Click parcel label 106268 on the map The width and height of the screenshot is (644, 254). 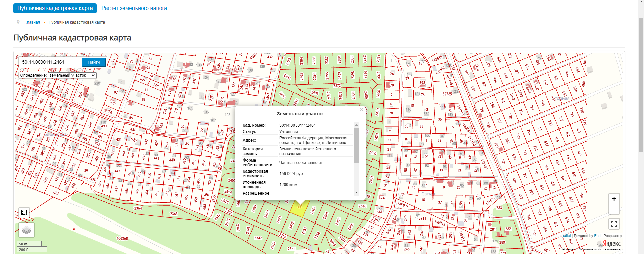pos(122,239)
